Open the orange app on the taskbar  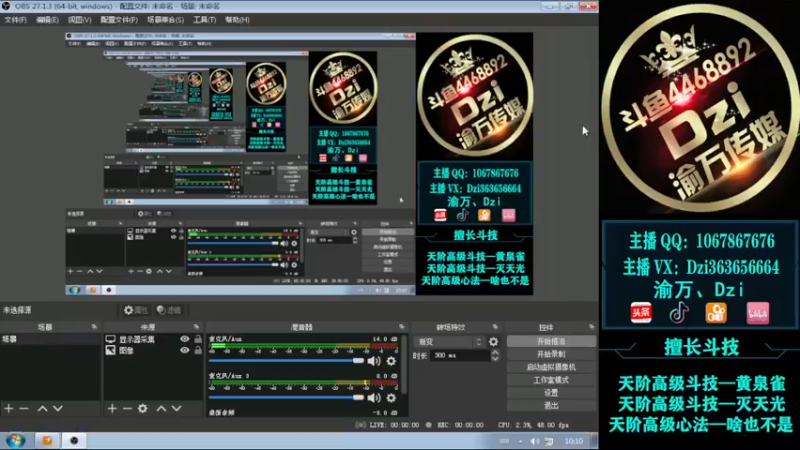[x=47, y=440]
